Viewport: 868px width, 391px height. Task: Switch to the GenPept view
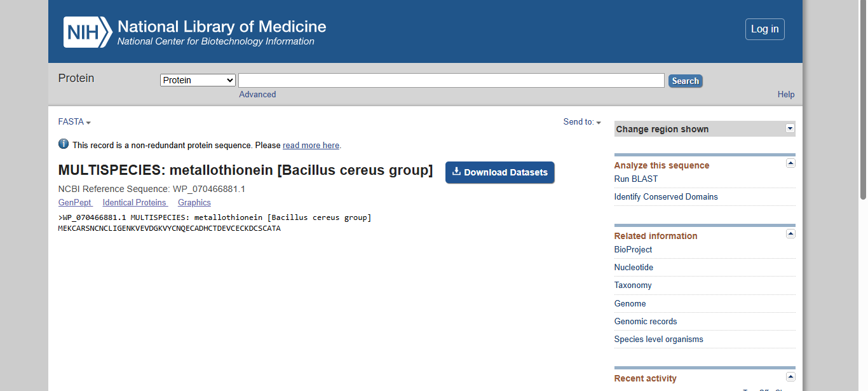[x=75, y=202]
